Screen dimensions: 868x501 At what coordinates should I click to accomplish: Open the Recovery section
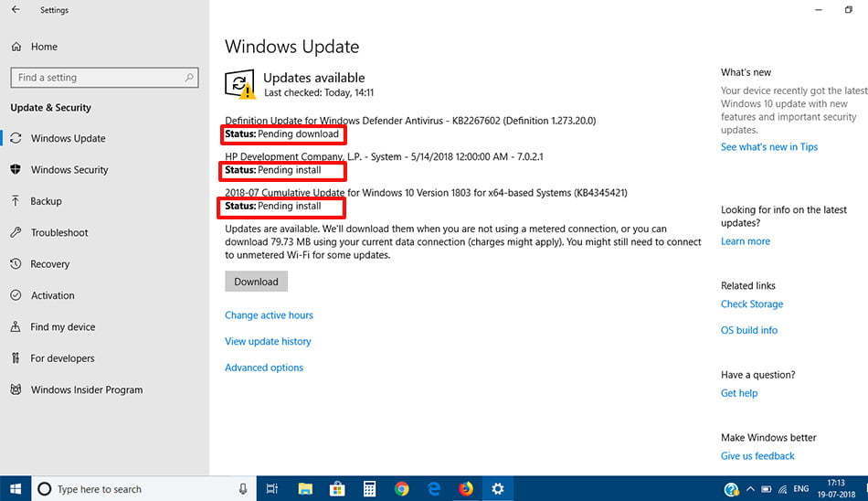pos(50,264)
